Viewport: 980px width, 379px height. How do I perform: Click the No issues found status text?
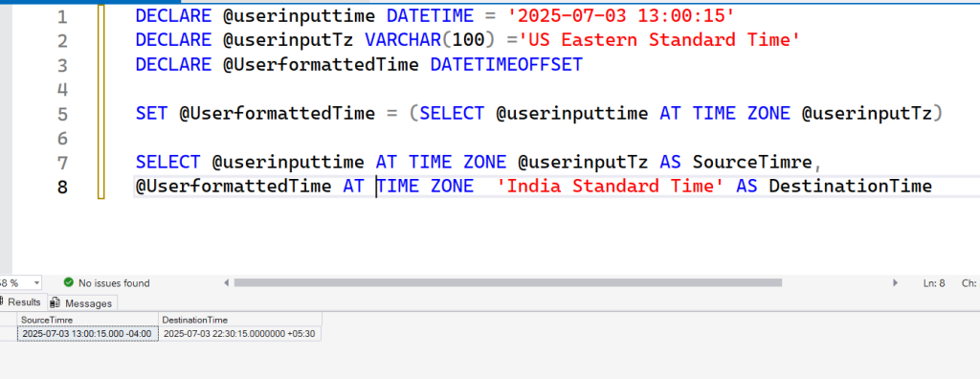pos(114,283)
